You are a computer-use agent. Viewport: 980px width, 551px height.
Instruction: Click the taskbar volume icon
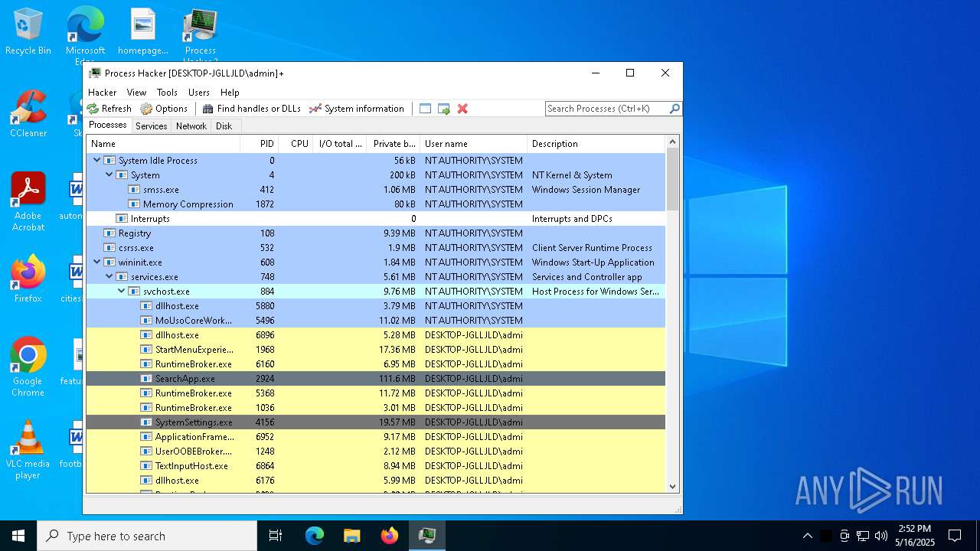(881, 536)
